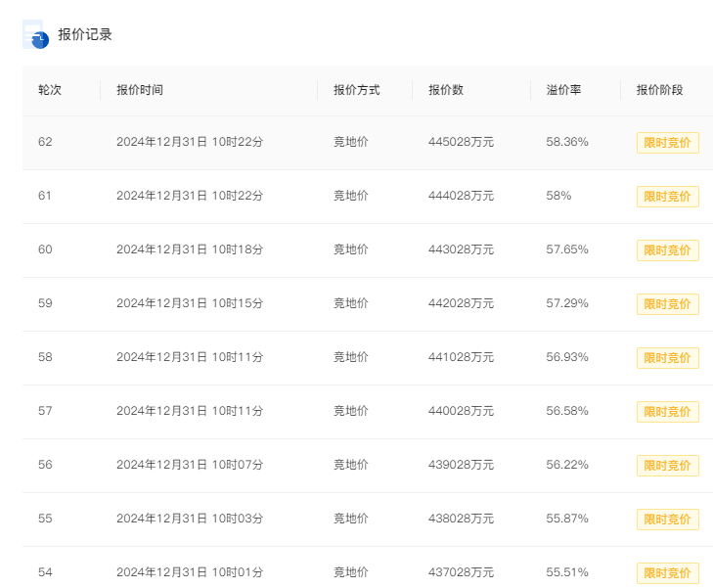Screen dimensions: 713x588
Task: Select the 445028万元 bid amount cell
Action: [461, 142]
